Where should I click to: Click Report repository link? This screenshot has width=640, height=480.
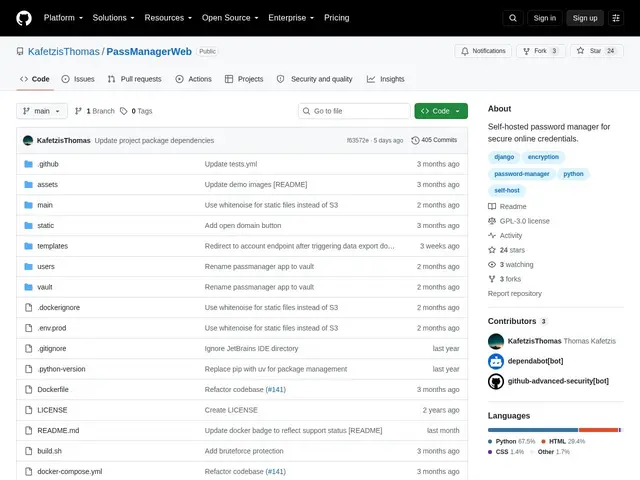[515, 293]
